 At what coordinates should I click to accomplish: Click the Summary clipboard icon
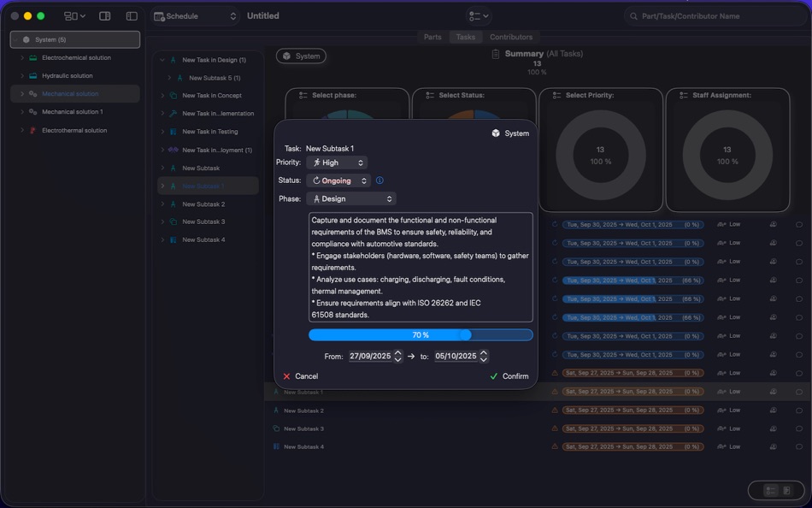[496, 54]
